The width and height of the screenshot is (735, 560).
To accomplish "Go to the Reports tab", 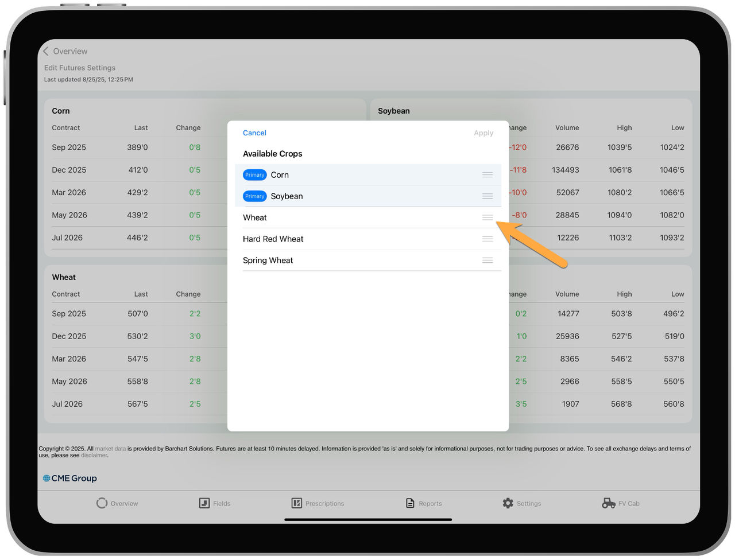I will click(x=424, y=503).
